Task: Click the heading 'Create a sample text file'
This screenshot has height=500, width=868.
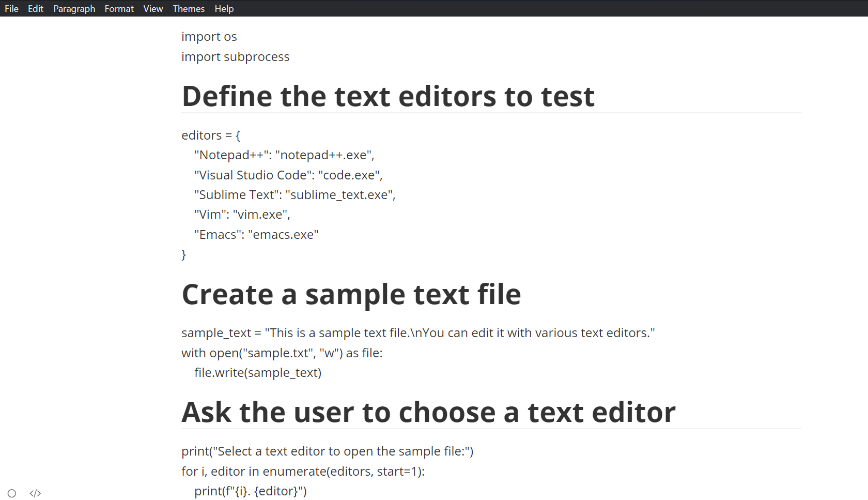Action: click(x=351, y=294)
